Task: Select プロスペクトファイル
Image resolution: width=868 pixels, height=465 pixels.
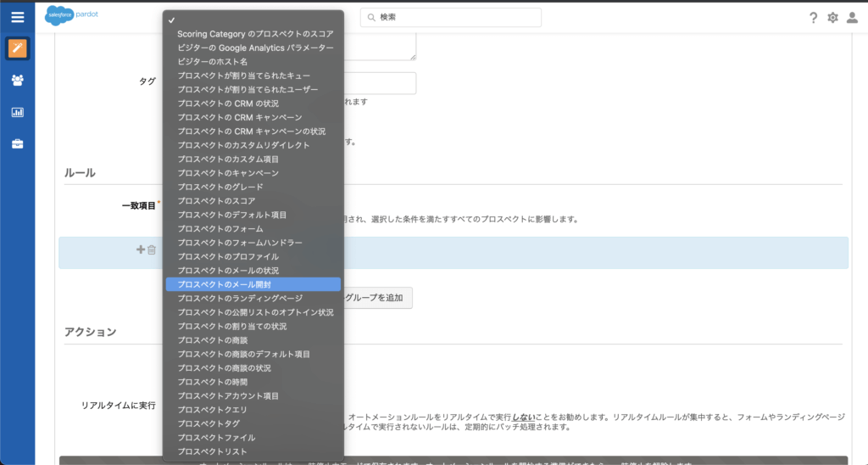Action: coord(253,437)
